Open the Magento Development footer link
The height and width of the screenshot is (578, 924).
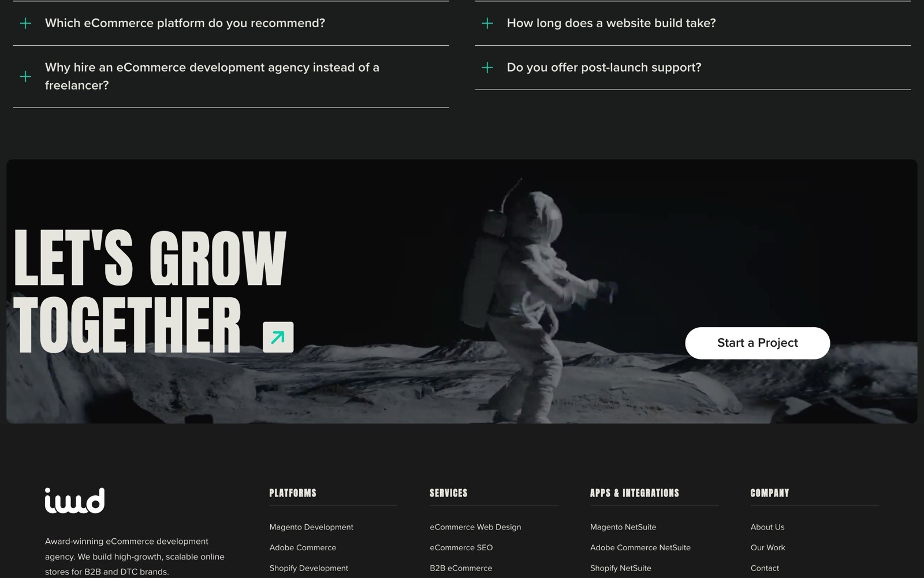click(311, 527)
